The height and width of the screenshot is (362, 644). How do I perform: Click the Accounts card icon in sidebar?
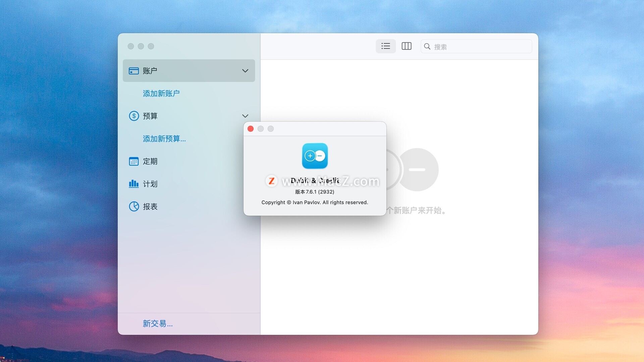(133, 71)
